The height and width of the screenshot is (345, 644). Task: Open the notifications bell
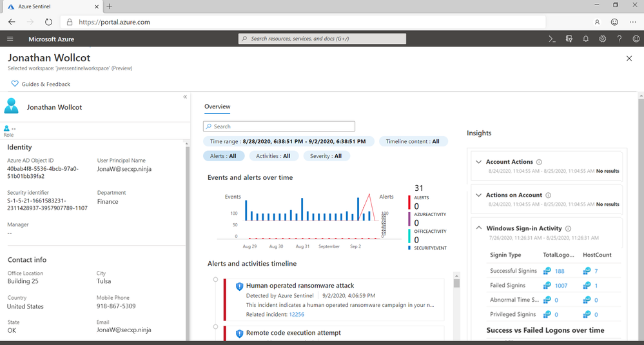(x=586, y=39)
